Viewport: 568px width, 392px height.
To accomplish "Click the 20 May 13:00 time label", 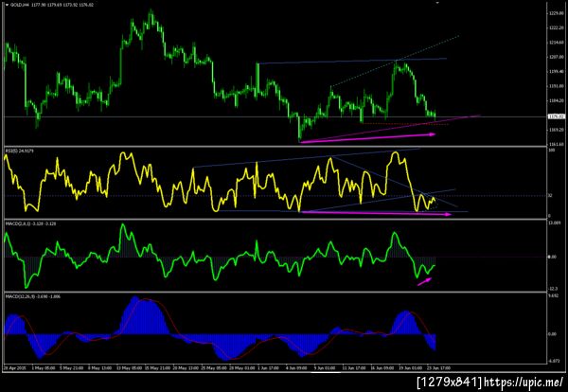I will click(x=184, y=367).
